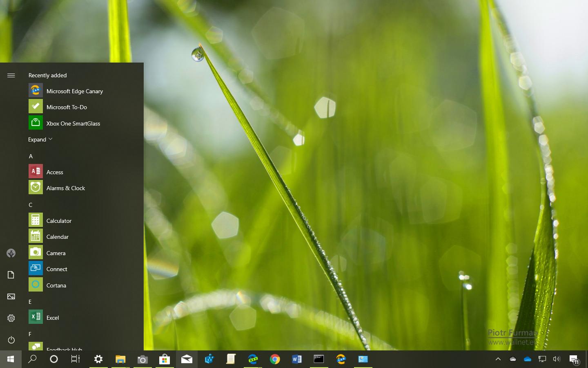Jump to apps starting with E
This screenshot has width=588, height=368.
click(30, 302)
